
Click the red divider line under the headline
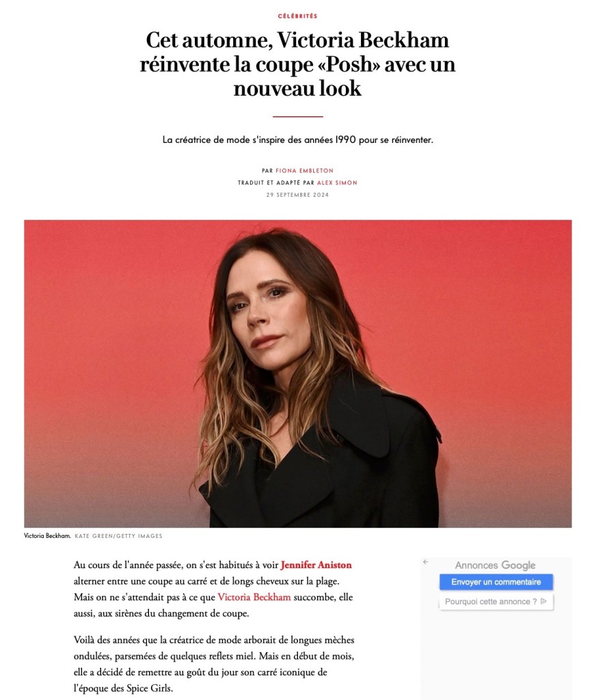pyautogui.click(x=298, y=116)
